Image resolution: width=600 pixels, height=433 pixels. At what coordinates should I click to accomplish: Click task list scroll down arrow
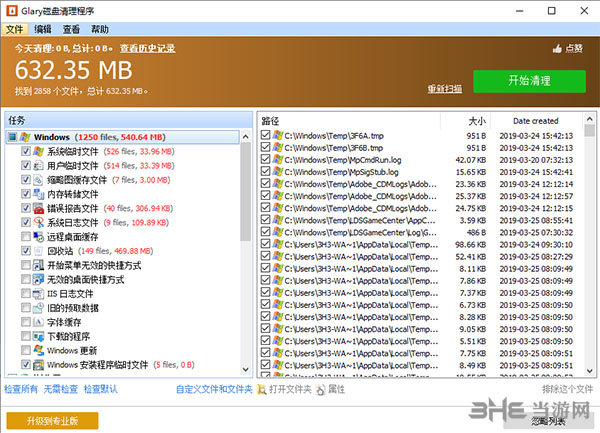click(246, 370)
